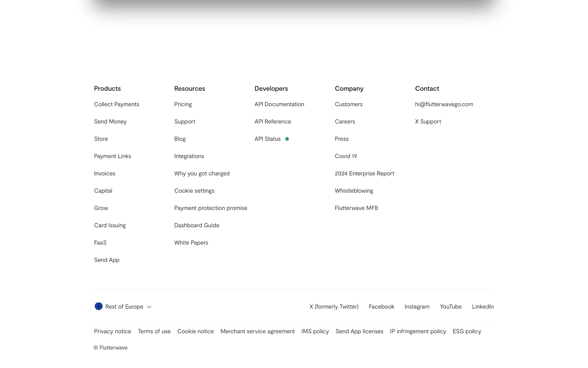This screenshot has height=368, width=588.
Task: Email hi@flutterwavego.com contact link
Action: tap(444, 104)
